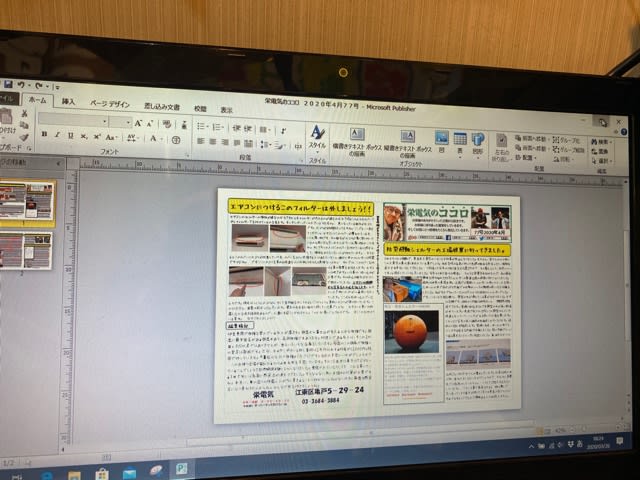640x480 pixels.
Task: Click the enclosed character circle icon
Action: pyautogui.click(x=176, y=140)
